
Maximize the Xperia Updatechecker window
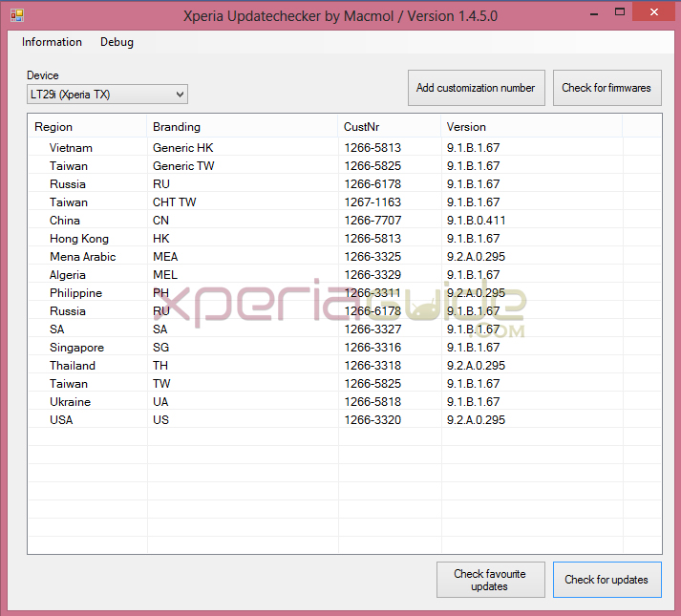[x=620, y=11]
